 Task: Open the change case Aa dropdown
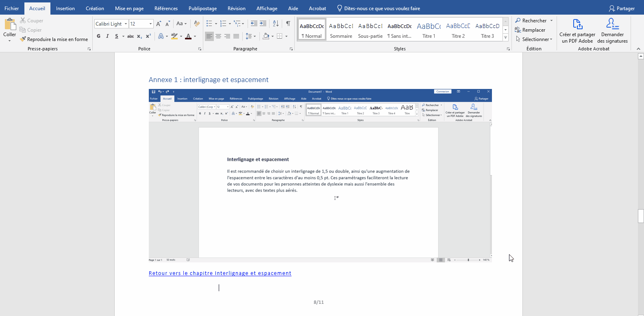(x=181, y=24)
